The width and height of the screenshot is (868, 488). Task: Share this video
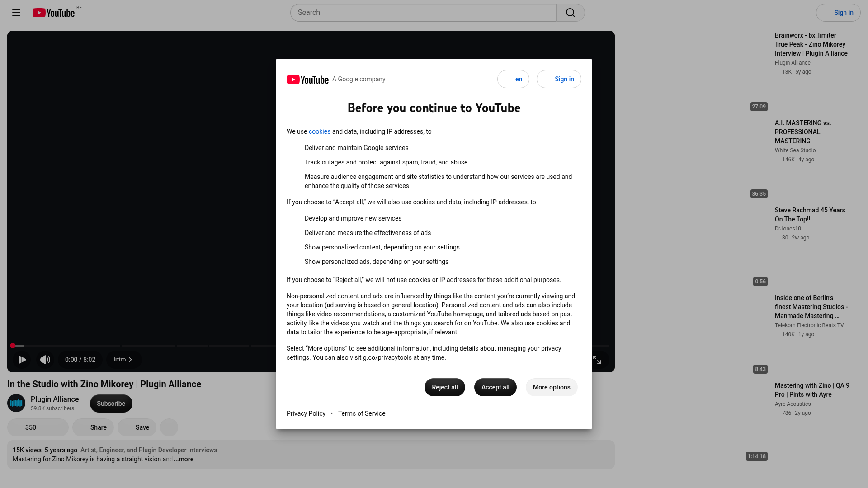click(93, 427)
